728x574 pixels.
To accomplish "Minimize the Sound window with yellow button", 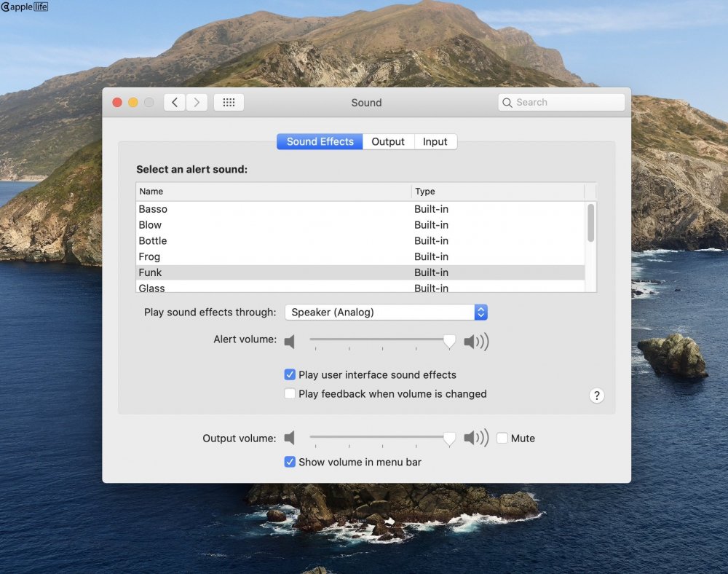I will [x=133, y=102].
